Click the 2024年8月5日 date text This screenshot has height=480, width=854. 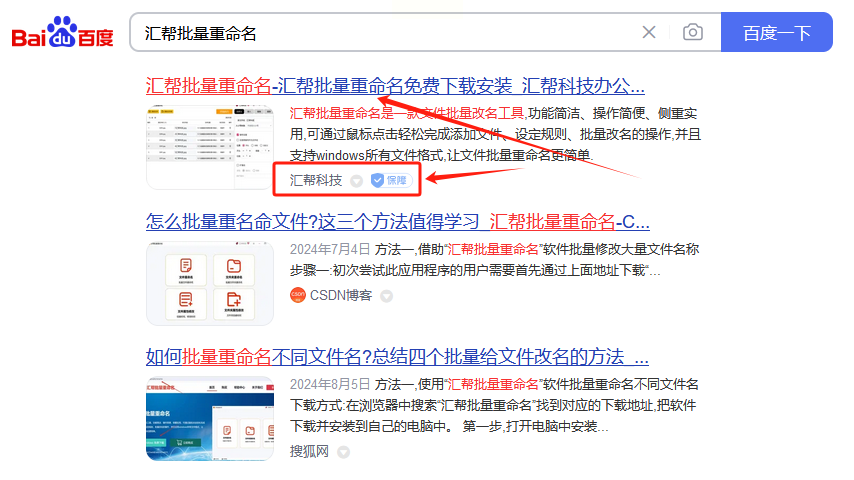click(x=330, y=385)
